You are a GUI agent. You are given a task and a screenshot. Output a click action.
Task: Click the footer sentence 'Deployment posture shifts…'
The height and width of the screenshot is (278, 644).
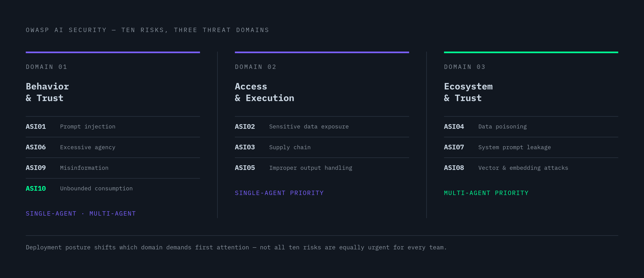coord(236,247)
